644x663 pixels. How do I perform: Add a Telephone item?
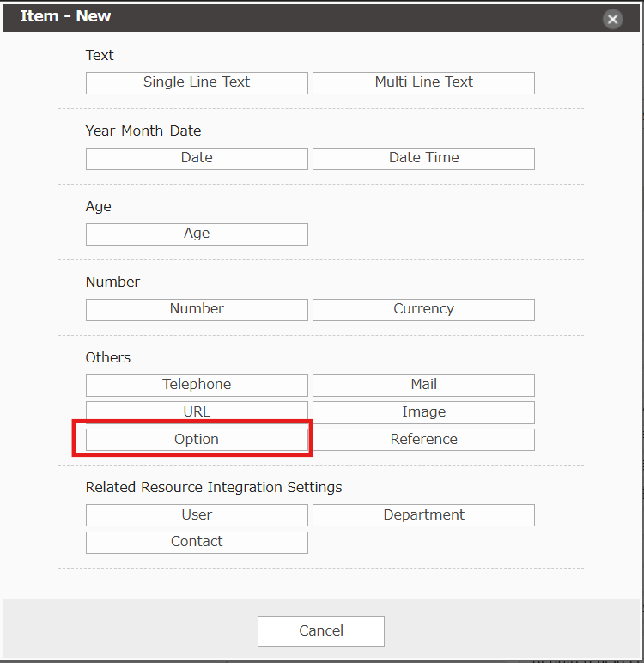coord(197,385)
